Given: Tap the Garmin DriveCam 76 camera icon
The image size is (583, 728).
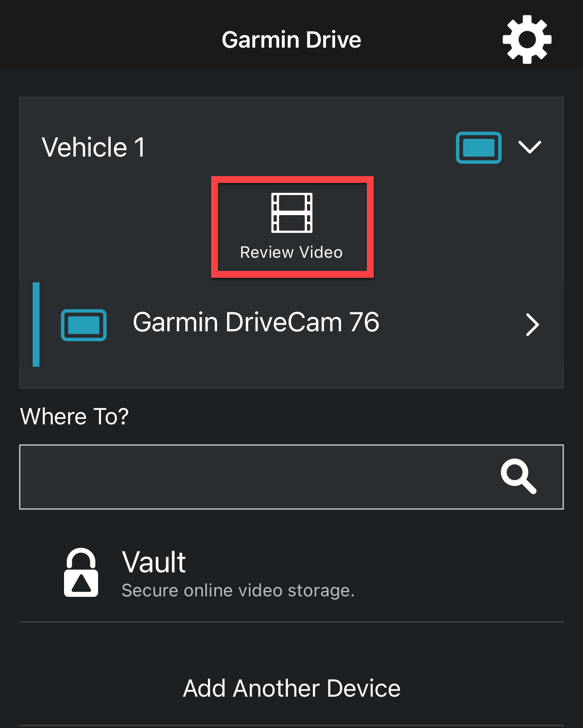Looking at the screenshot, I should pyautogui.click(x=84, y=325).
